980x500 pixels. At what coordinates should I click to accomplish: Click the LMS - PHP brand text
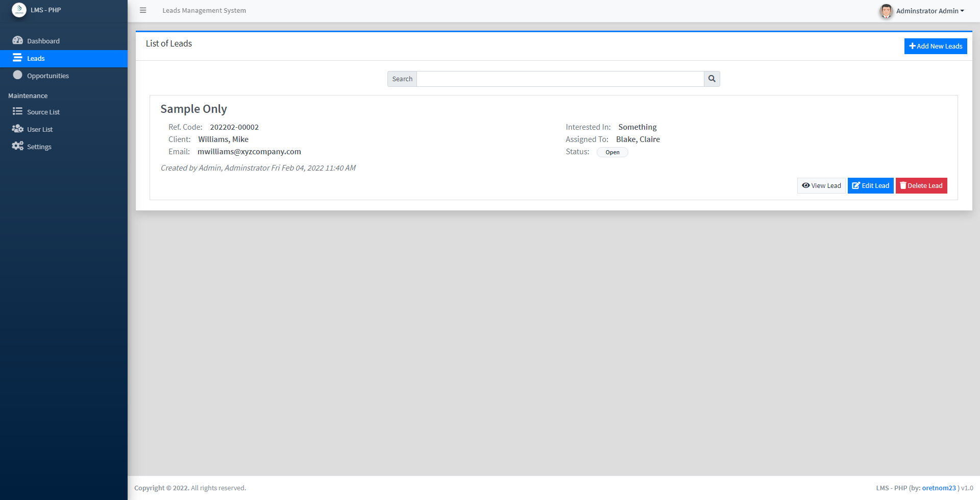click(45, 10)
